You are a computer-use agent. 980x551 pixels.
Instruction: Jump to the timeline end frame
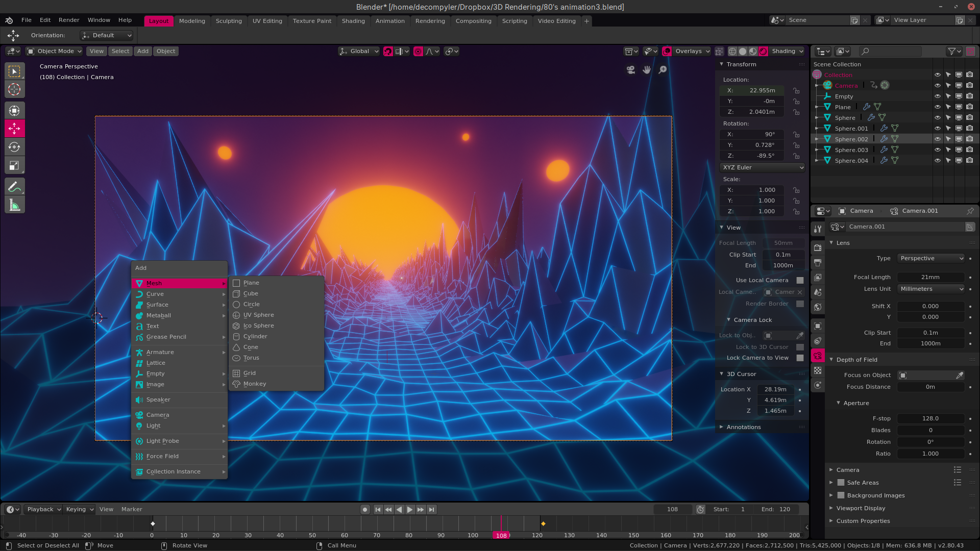pyautogui.click(x=432, y=509)
